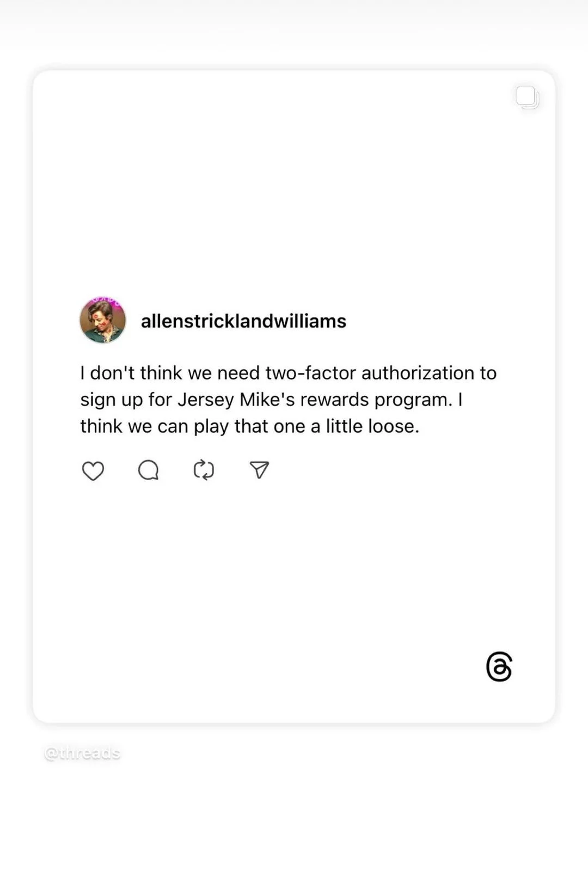Tap the word "sign up" in the post
This screenshot has width=588, height=876.
pos(112,400)
